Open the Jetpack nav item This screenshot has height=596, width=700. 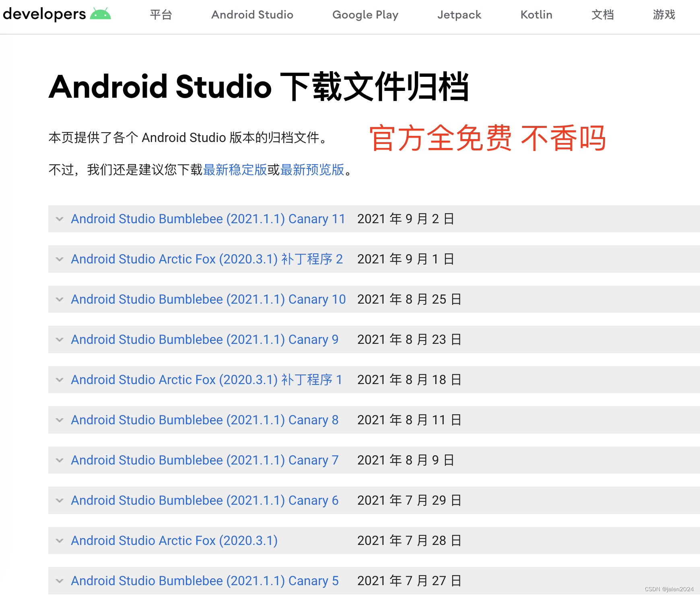point(459,15)
